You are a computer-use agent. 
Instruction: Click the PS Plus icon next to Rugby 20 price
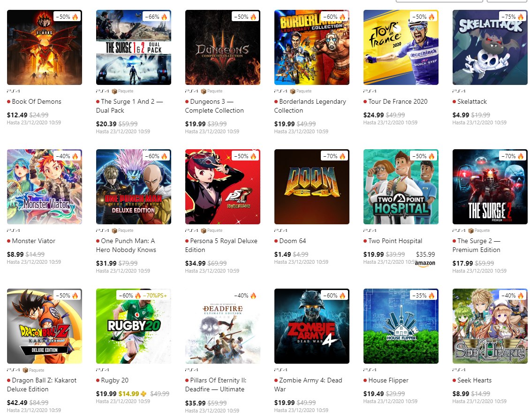click(x=144, y=394)
